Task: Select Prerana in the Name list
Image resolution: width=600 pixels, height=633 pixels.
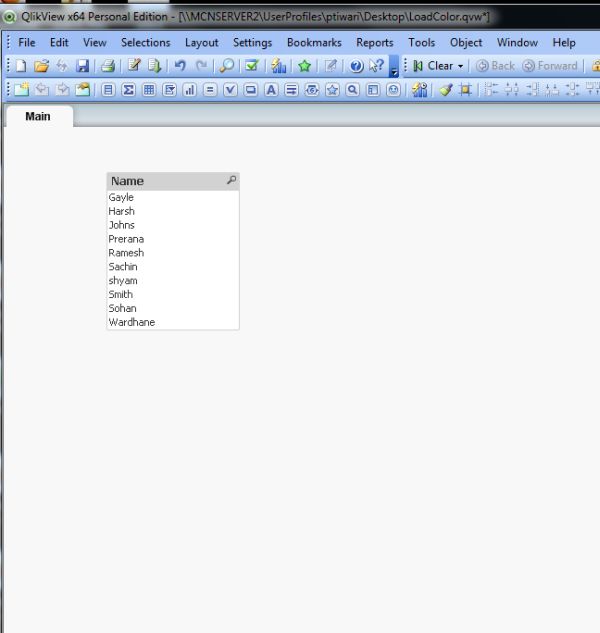Action: (x=173, y=239)
